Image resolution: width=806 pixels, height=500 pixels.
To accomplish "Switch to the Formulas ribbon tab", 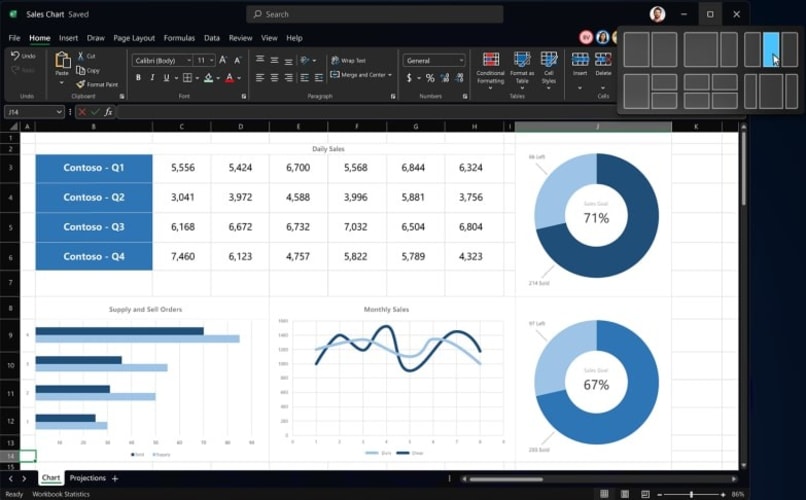I will [x=179, y=38].
